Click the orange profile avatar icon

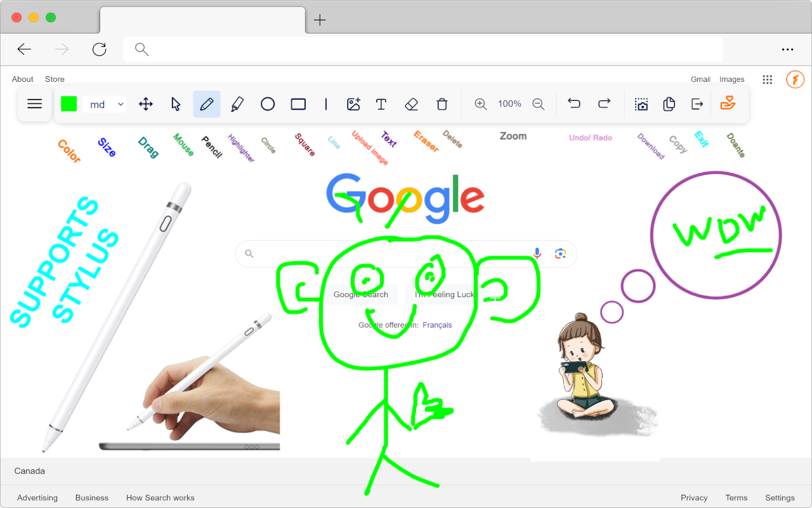(795, 79)
